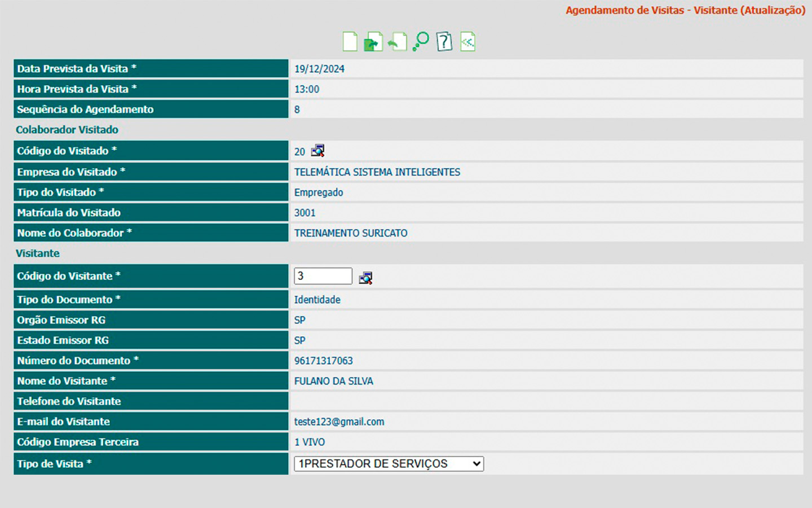Click the Código do Visitante input box
Screen dimensions: 812x508
323,276
